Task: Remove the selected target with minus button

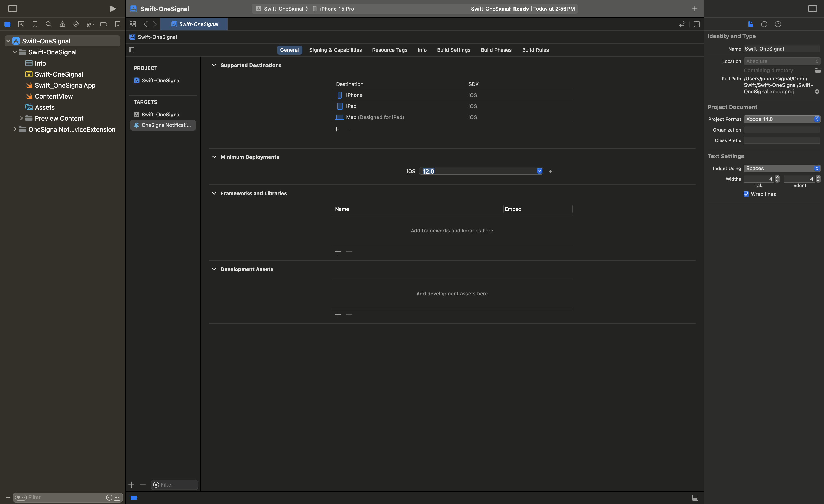Action: pos(143,485)
